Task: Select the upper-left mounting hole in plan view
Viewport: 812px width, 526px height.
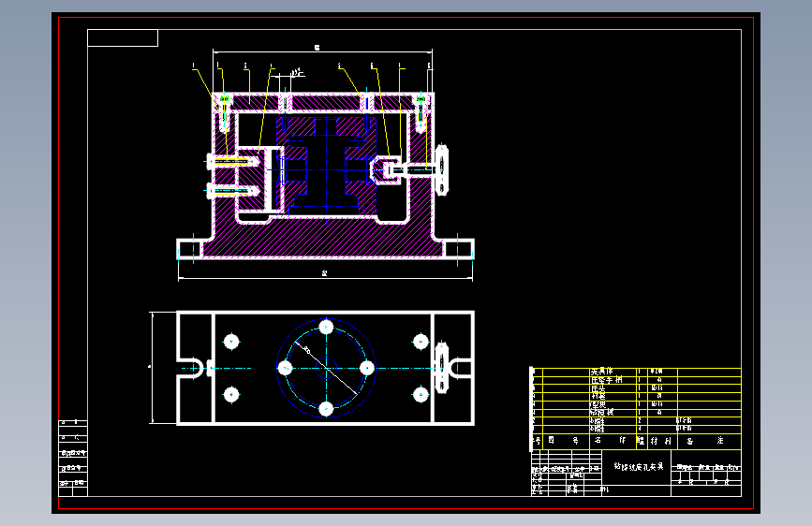Action: [x=231, y=342]
